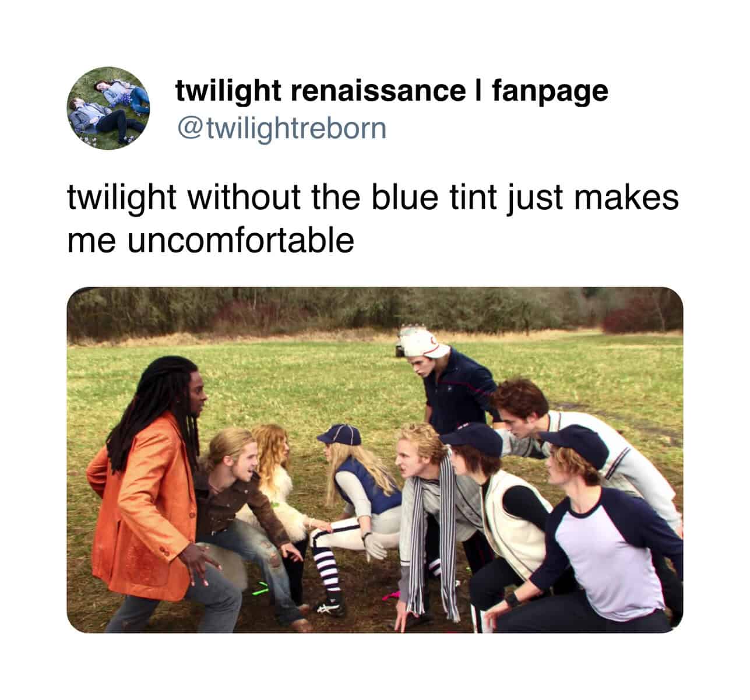Click the "twilight renaissance | fanpage" display name
Viewport: 750px width, 700px height.
[392, 90]
